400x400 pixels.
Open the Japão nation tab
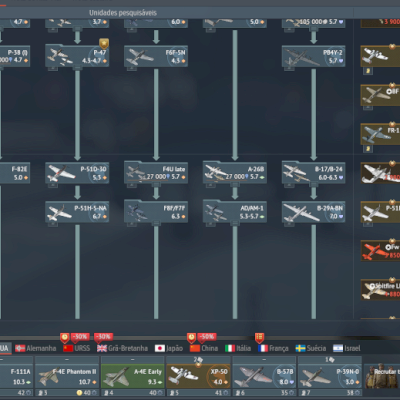(169, 348)
